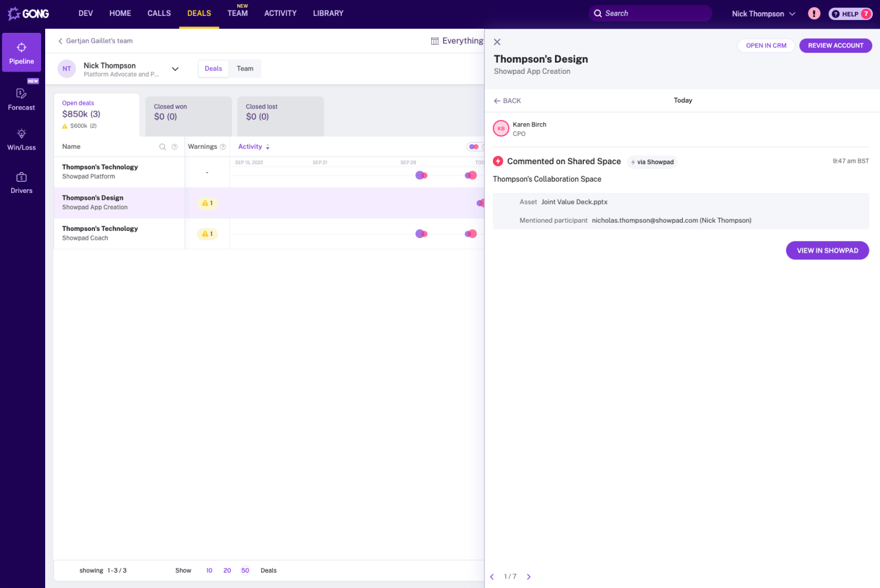Viewport: 880px width, 588px height.
Task: Click the red alert notification icon
Action: tap(814, 13)
